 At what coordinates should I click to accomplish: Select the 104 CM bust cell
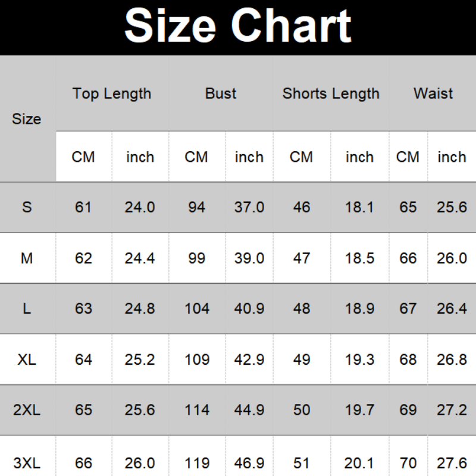[196, 309]
